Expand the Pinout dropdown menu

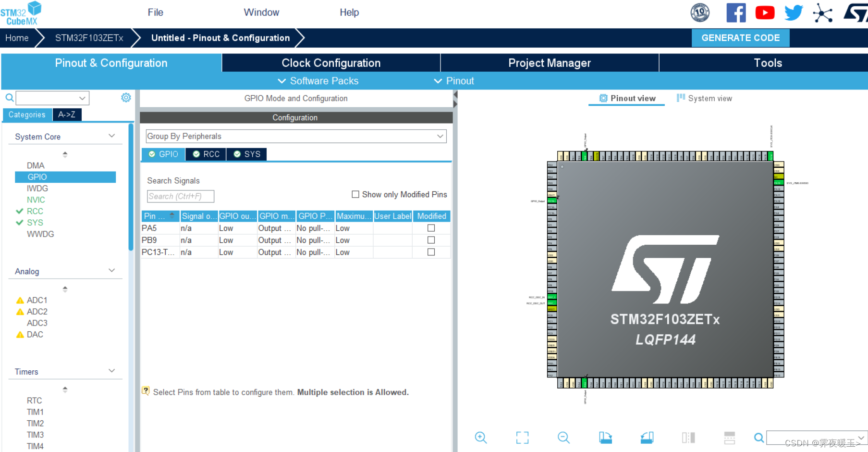coord(454,81)
